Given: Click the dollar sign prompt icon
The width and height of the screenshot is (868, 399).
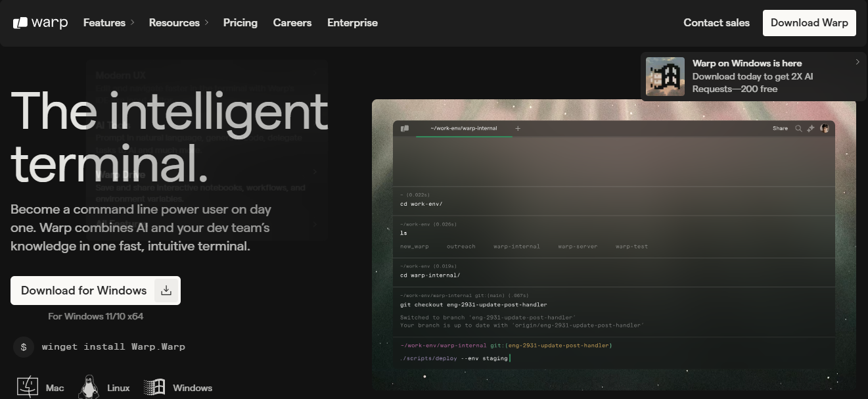Looking at the screenshot, I should (x=24, y=346).
